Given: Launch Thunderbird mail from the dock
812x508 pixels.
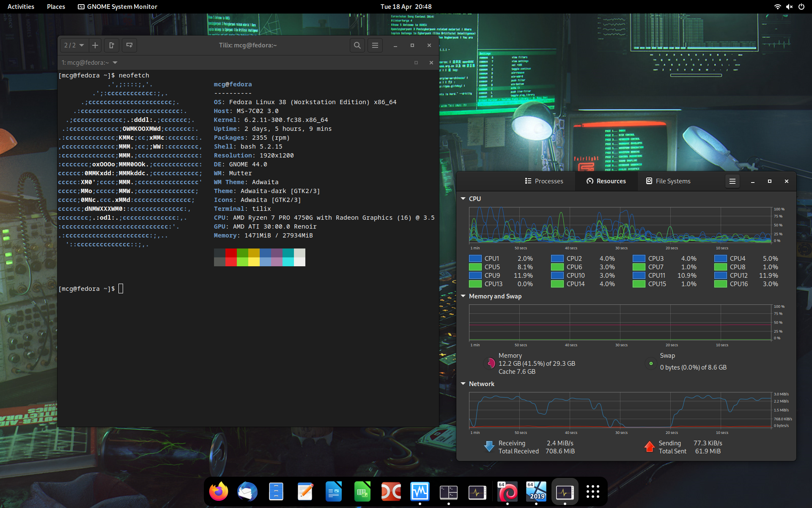Looking at the screenshot, I should (x=247, y=491).
